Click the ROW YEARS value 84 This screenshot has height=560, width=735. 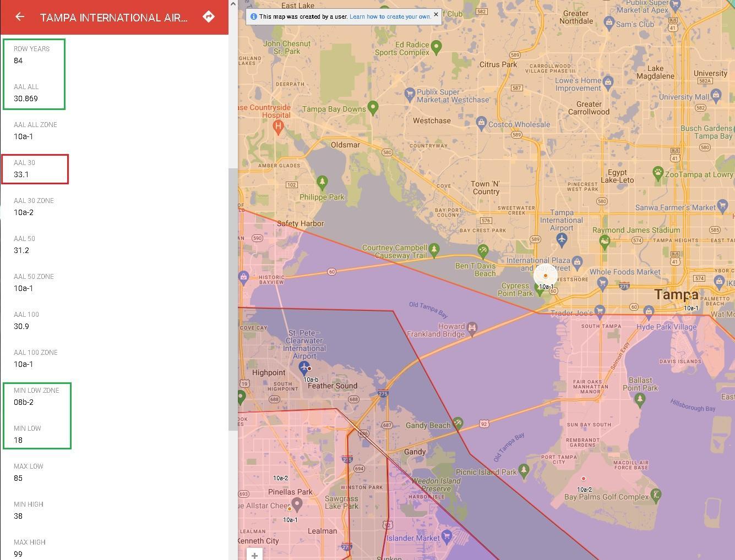tap(18, 61)
